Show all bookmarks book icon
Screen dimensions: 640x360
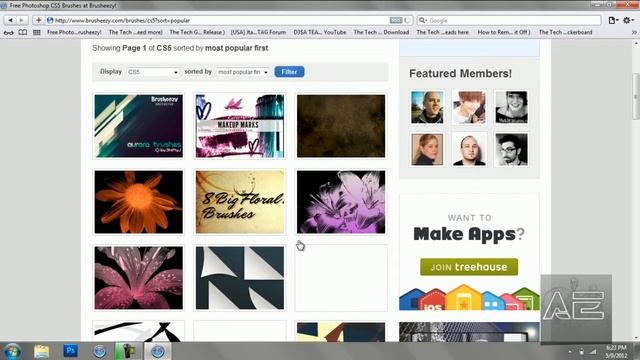coord(23,32)
